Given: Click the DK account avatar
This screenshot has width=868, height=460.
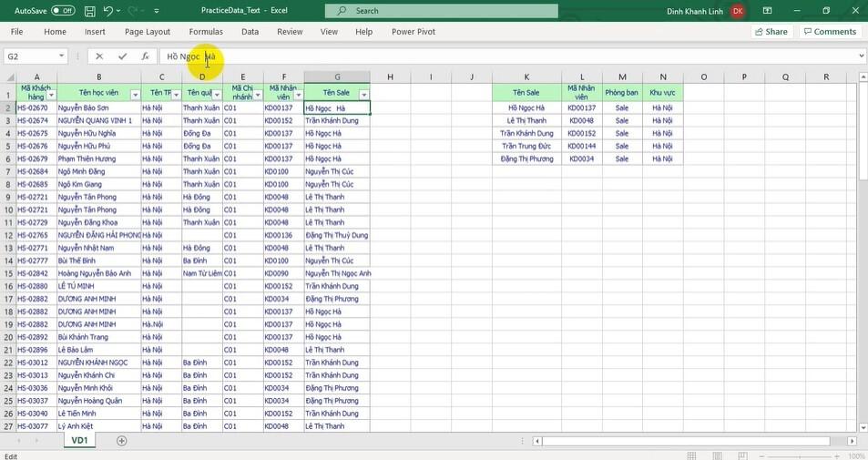Looking at the screenshot, I should click(x=738, y=11).
